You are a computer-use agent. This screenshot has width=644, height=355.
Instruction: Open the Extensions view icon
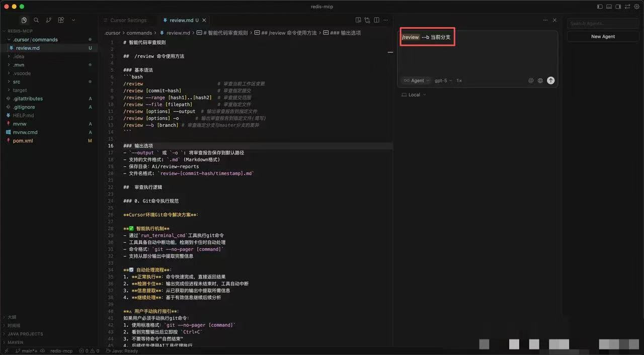[x=61, y=20]
